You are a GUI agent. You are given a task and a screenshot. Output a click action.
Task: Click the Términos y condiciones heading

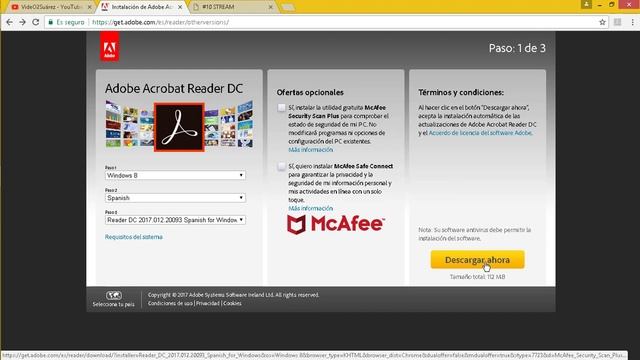pyautogui.click(x=461, y=92)
